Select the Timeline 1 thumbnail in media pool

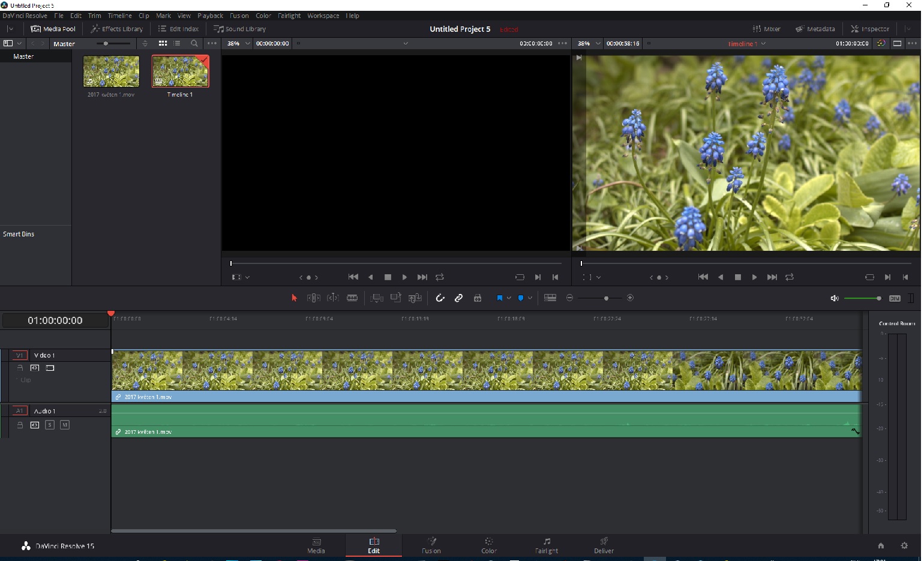(x=180, y=71)
